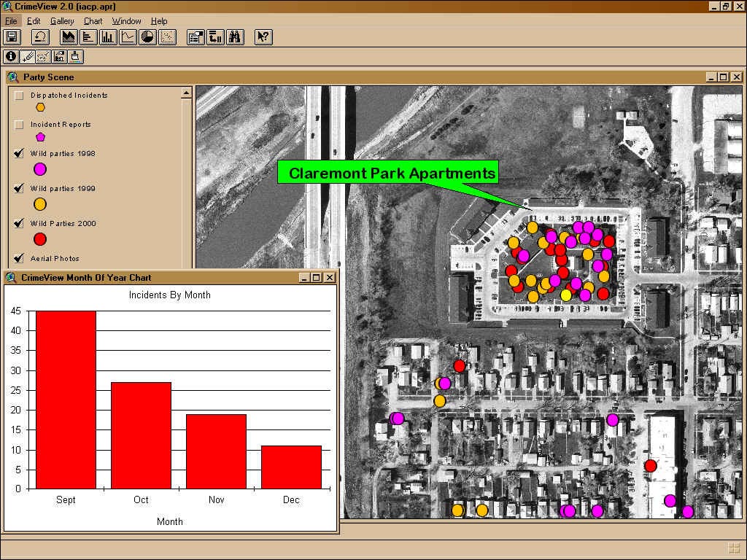Select the line chart gallery icon
This screenshot has width=747, height=560.
pos(128,37)
